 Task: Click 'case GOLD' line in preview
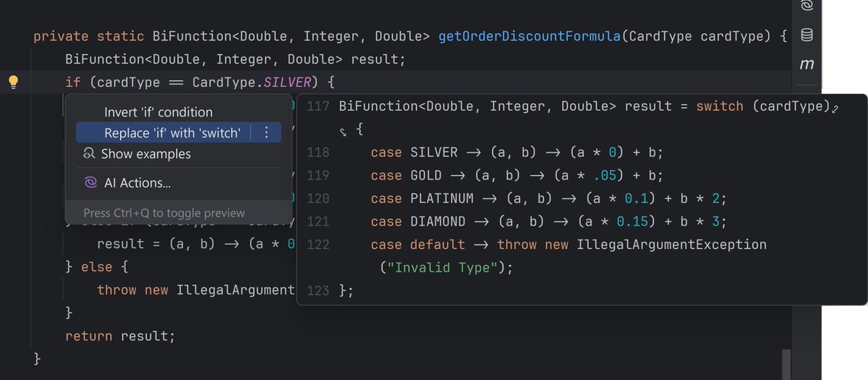click(x=516, y=175)
